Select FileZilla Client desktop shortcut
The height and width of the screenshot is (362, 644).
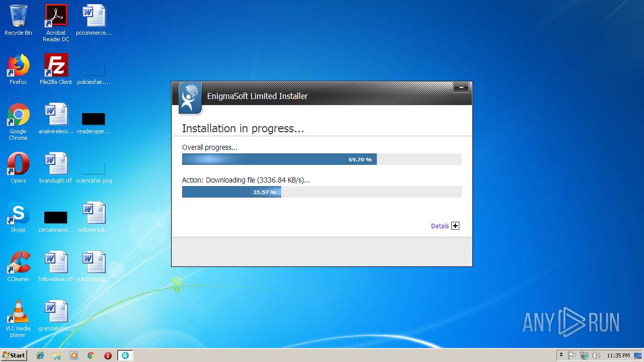pos(56,69)
